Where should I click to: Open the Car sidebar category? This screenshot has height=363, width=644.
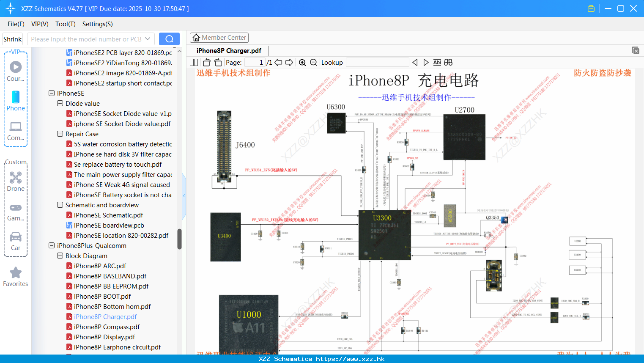(16, 241)
